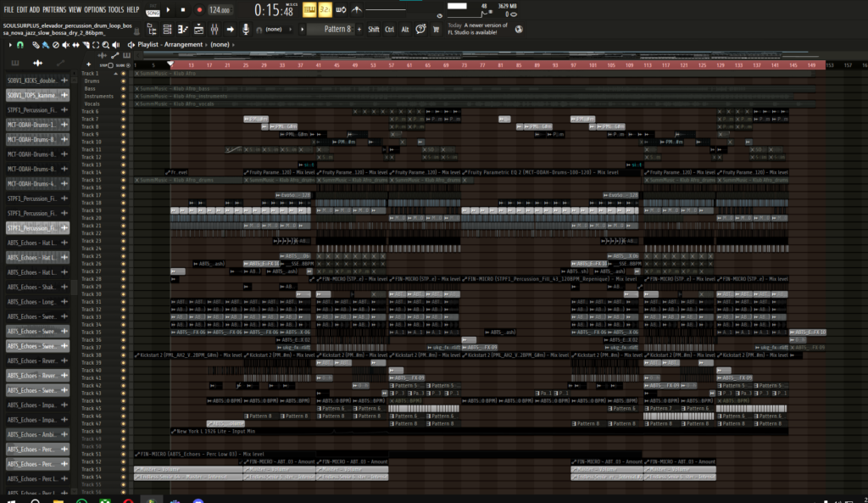Select the SOBV1_KICKS_double clip in picker
This screenshot has width=868, height=503.
[31, 81]
